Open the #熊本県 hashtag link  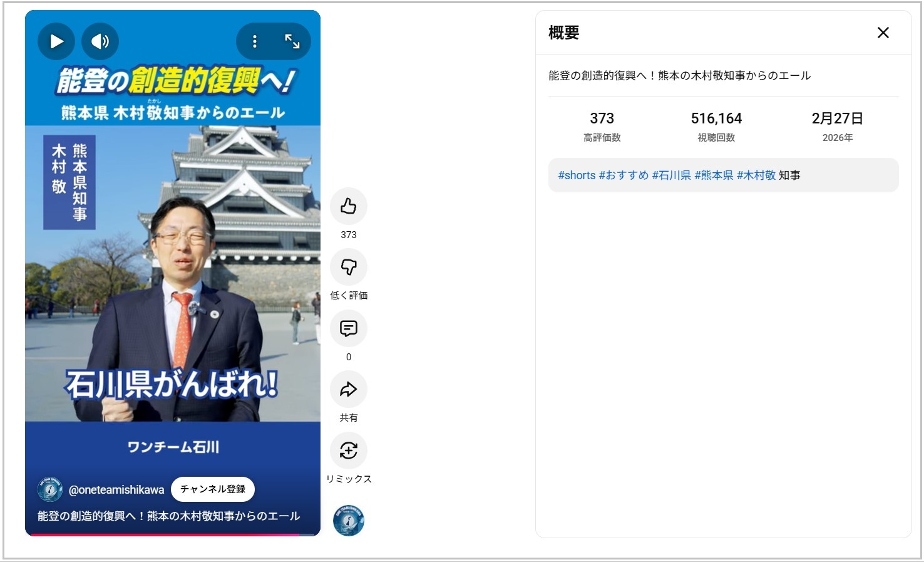coord(714,175)
